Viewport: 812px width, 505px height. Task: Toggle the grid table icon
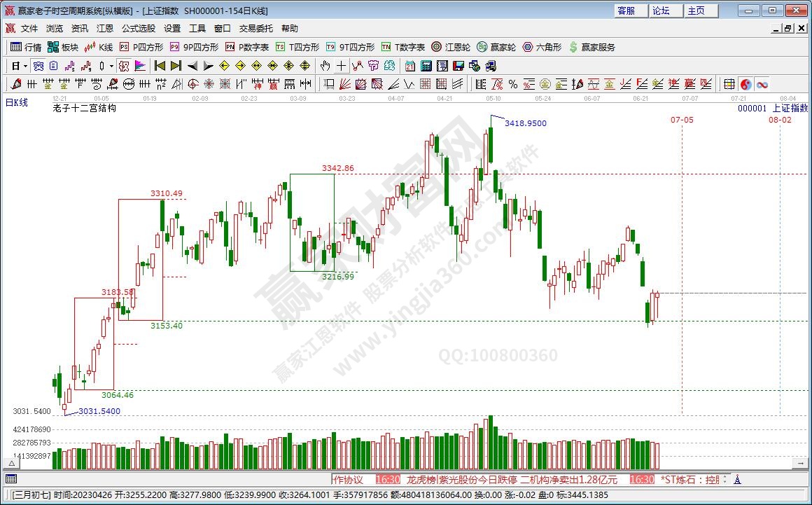click(x=729, y=84)
